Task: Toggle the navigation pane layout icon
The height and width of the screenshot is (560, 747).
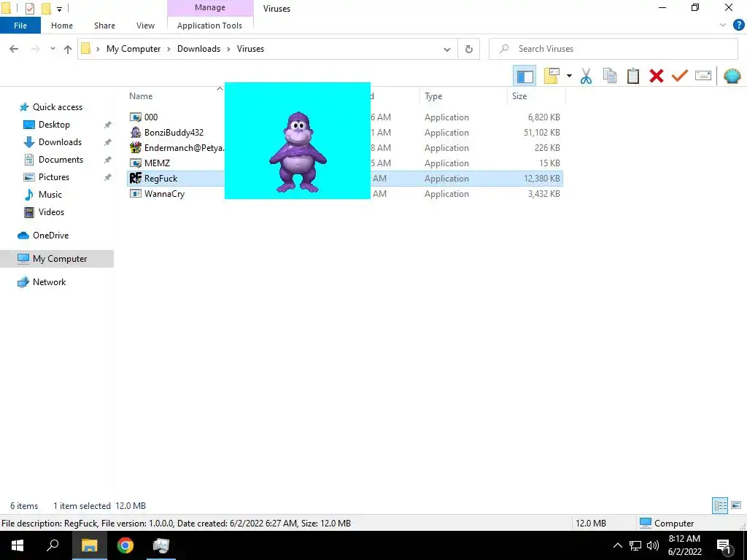Action: click(x=525, y=76)
